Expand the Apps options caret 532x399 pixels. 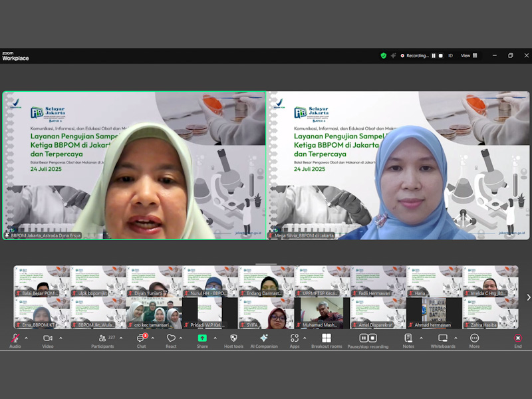pyautogui.click(x=305, y=338)
